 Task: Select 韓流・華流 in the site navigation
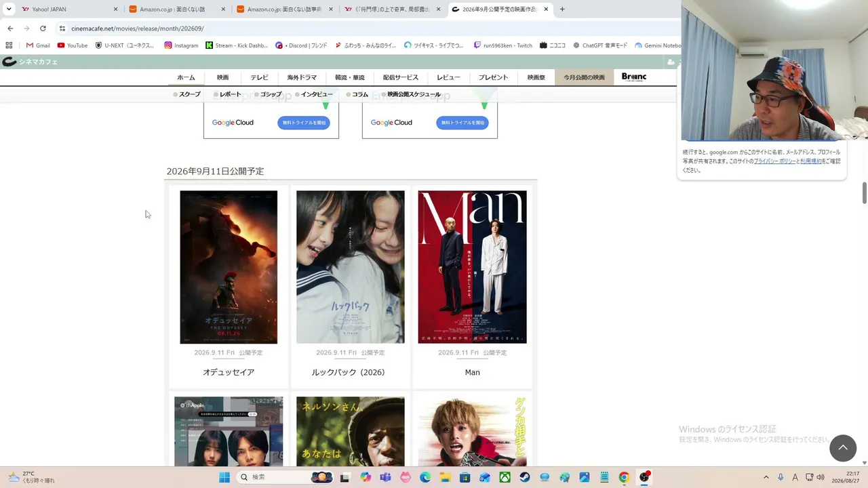click(350, 77)
